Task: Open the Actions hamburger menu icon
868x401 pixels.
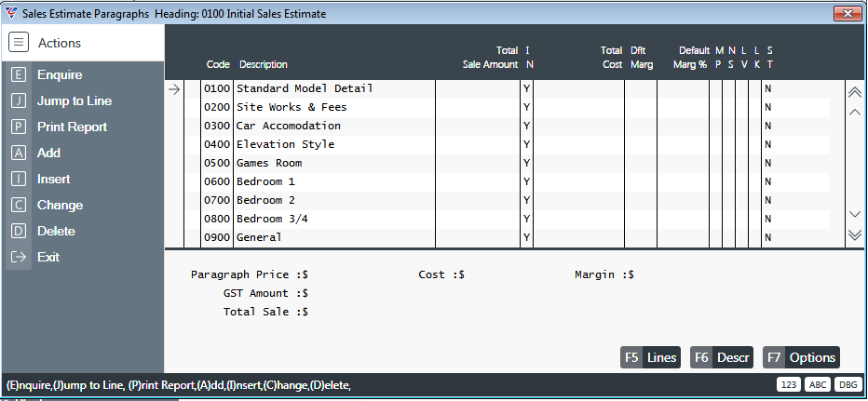Action: [19, 43]
